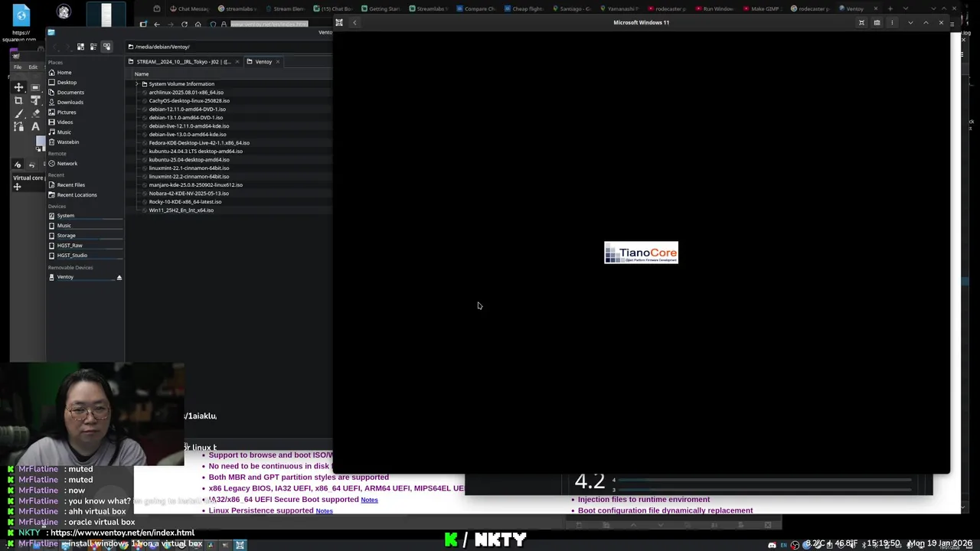Switch file manager to compact view
980x551 pixels.
[x=93, y=47]
